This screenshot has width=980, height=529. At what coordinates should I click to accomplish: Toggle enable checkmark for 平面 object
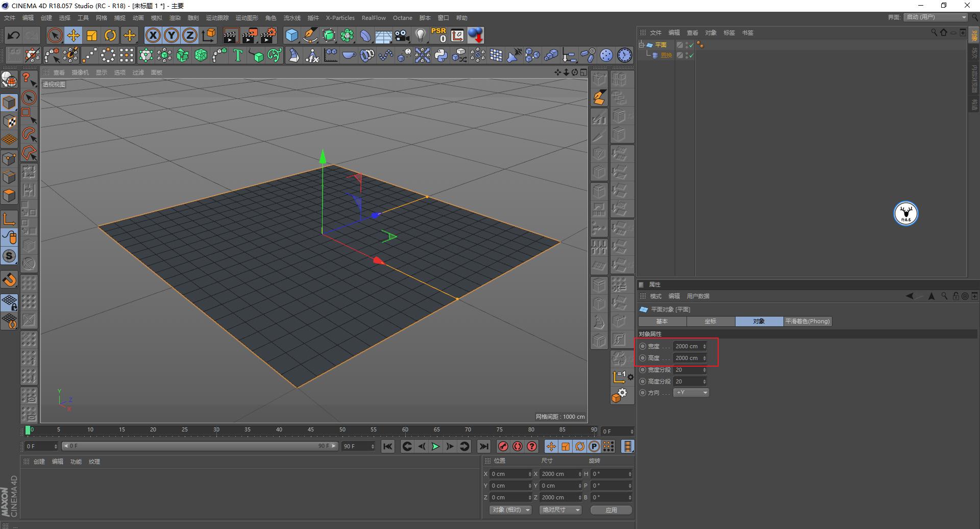pyautogui.click(x=691, y=45)
